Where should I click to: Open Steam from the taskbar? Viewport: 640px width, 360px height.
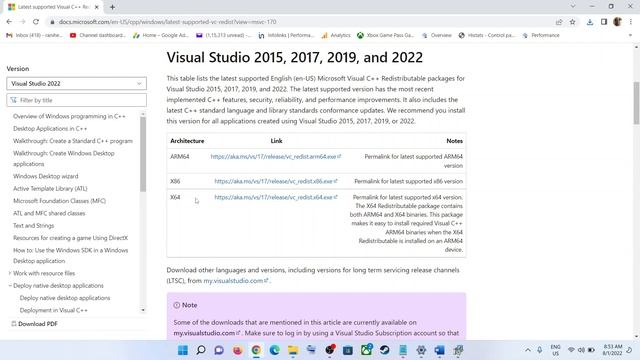[384, 350]
